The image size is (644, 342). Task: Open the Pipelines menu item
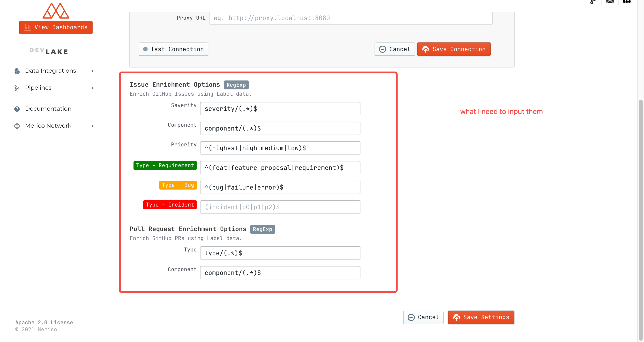click(x=38, y=88)
